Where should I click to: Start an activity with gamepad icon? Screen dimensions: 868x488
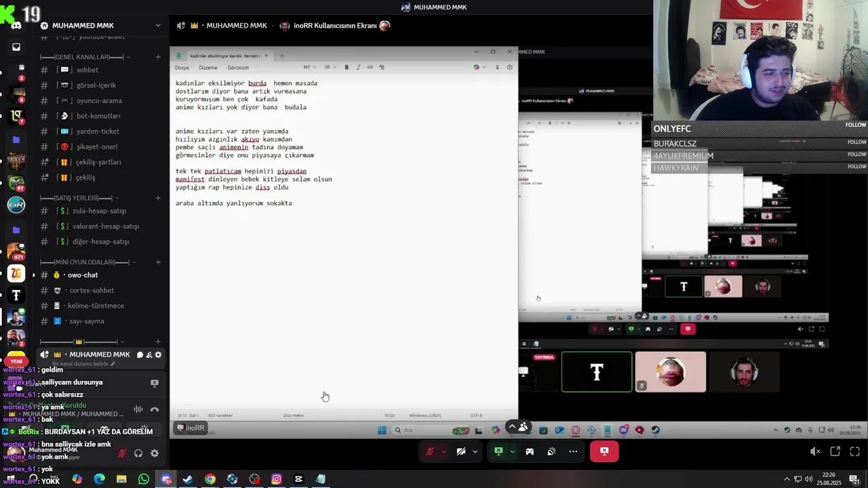click(x=530, y=451)
